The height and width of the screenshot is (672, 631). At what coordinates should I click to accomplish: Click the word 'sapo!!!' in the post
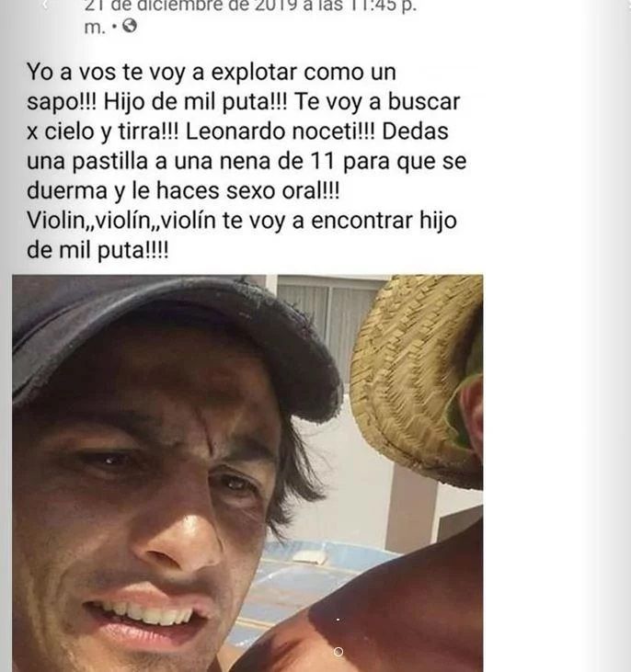tap(62, 102)
